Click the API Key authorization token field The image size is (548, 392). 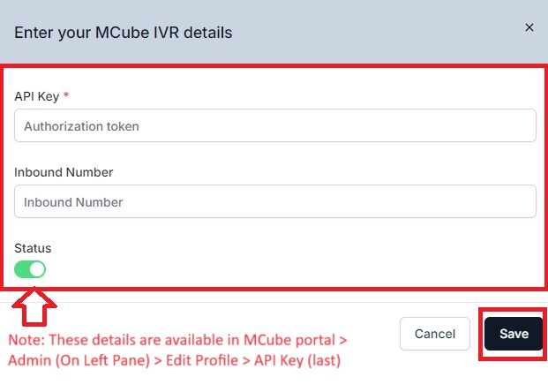coord(275,125)
